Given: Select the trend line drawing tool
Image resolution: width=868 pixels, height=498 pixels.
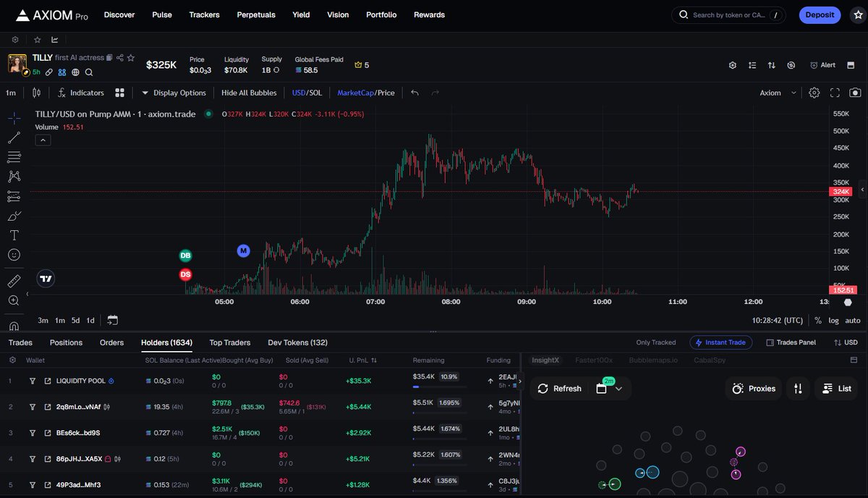Looking at the screenshot, I should pos(14,138).
